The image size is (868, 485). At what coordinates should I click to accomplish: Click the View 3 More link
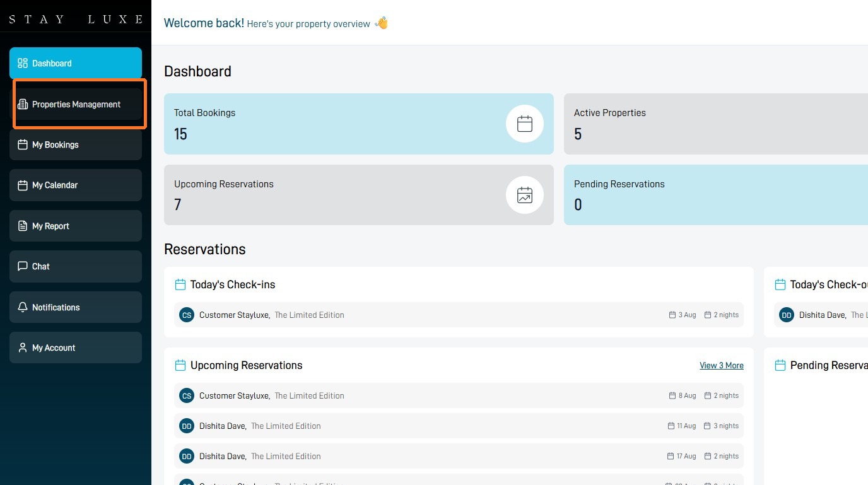(722, 365)
